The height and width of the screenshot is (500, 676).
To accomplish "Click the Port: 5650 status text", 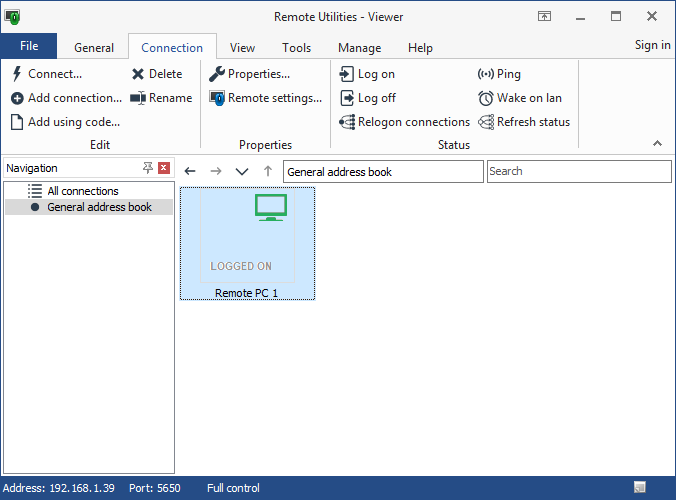I will point(155,488).
